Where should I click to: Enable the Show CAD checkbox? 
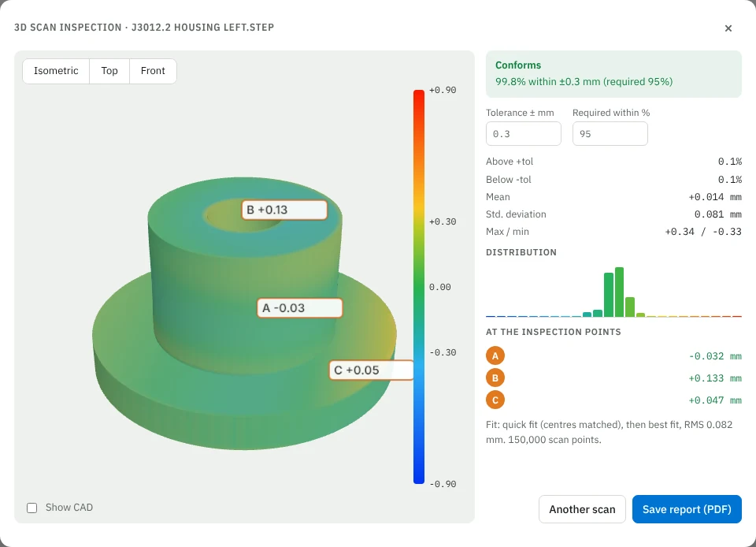pyautogui.click(x=31, y=508)
